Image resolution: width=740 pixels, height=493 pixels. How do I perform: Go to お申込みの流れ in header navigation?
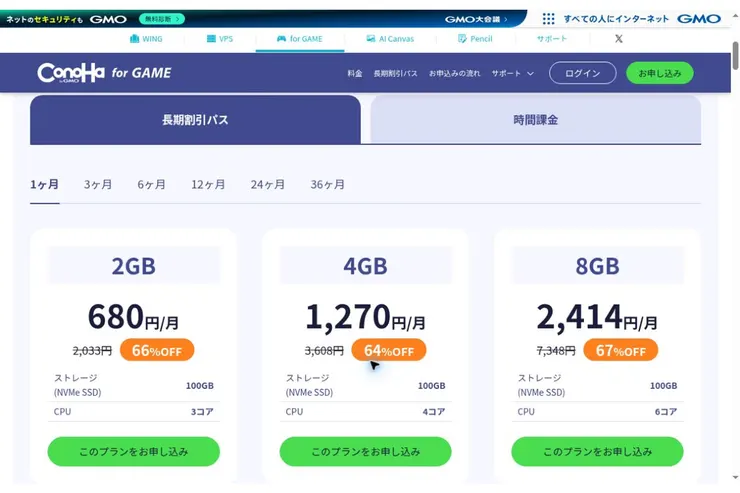click(x=454, y=73)
